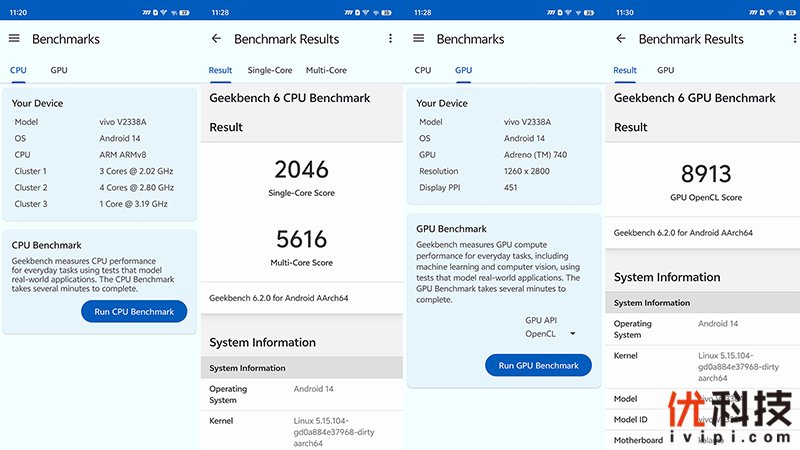
Task: Select GPU tab on the Your Device CPU screen
Action: 59,70
